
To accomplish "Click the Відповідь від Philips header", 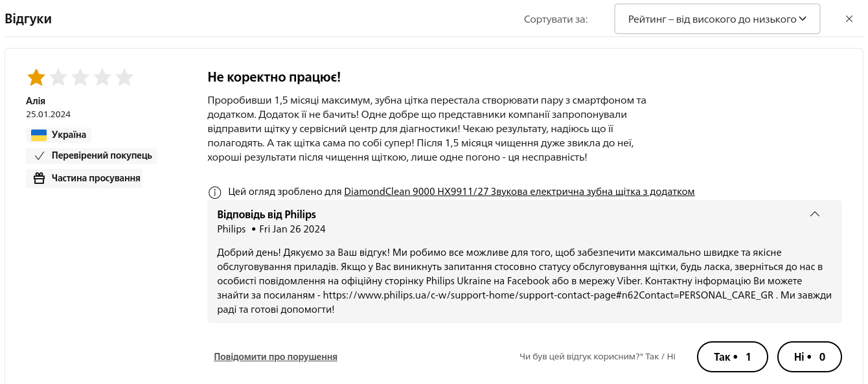I will (x=266, y=214).
